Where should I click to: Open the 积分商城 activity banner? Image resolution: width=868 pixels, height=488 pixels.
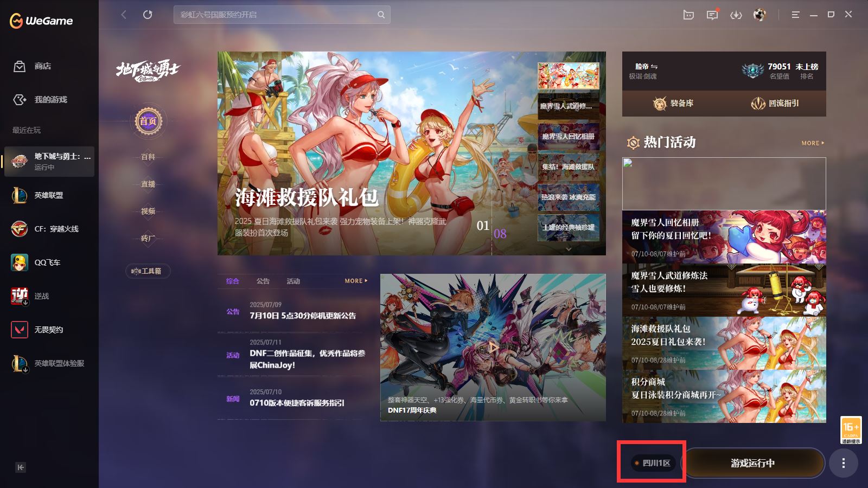tap(724, 397)
